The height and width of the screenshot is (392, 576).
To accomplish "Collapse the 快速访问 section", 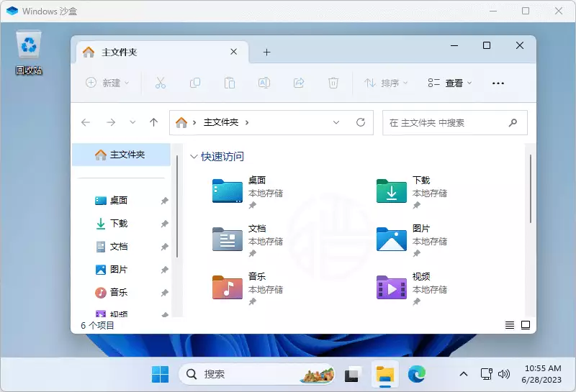I will tap(194, 157).
